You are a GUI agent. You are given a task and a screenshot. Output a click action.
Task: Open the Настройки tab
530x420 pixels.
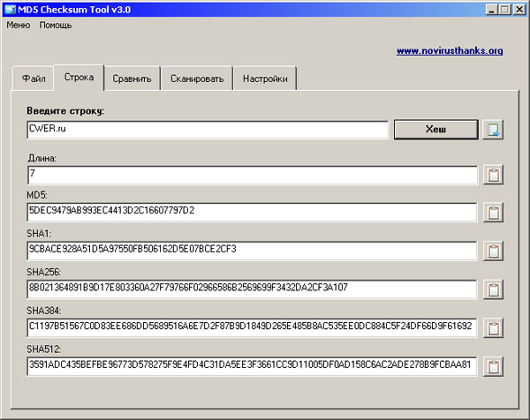pyautogui.click(x=265, y=79)
